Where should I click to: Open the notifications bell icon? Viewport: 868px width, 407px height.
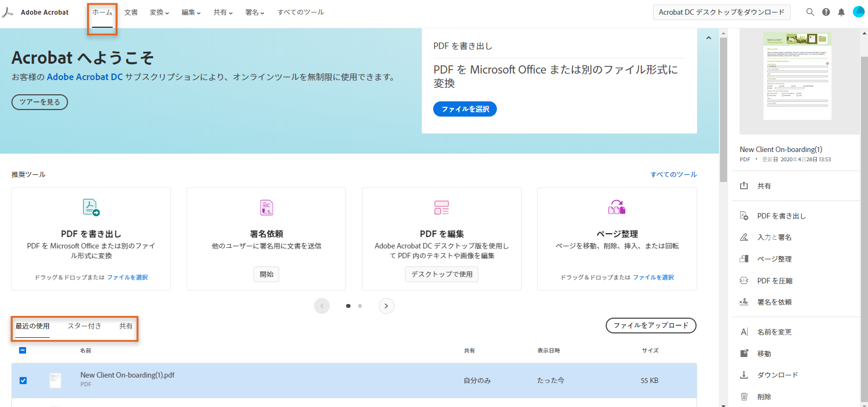841,12
